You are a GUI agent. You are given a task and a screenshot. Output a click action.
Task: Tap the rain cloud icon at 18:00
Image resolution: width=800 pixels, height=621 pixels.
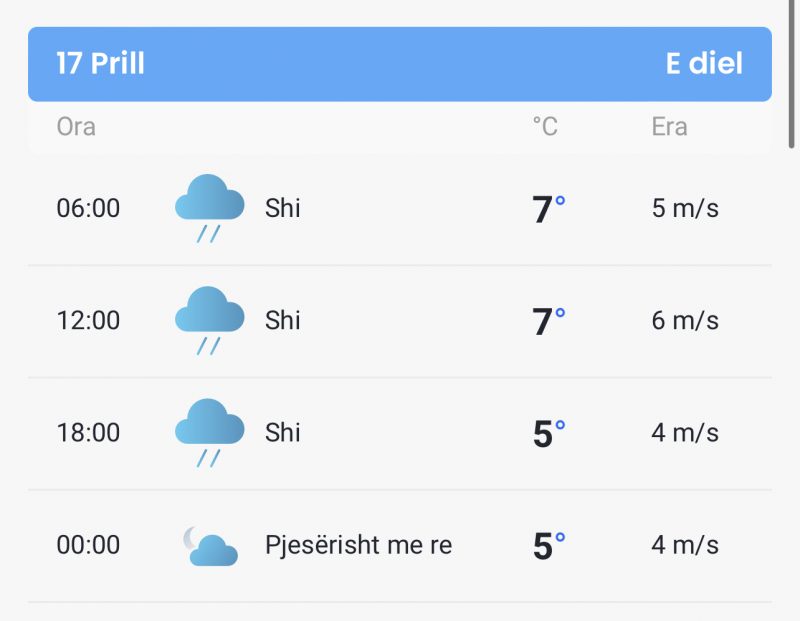pos(209,433)
